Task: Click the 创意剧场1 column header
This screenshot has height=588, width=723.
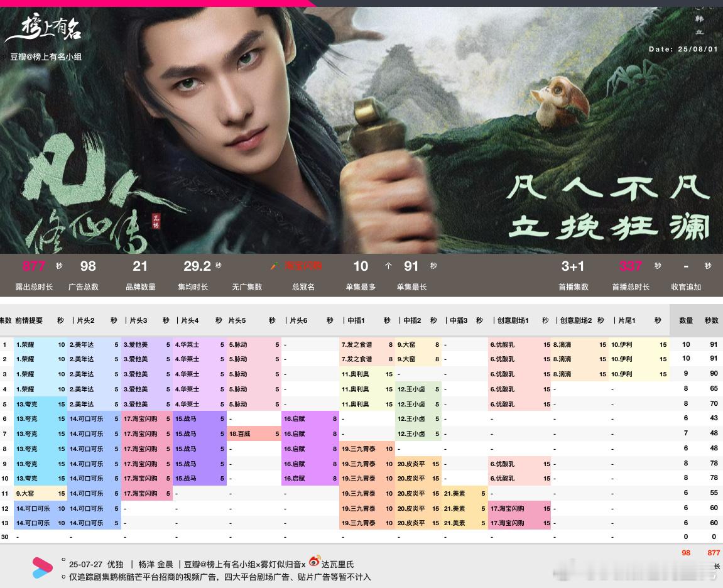Action: click(513, 320)
